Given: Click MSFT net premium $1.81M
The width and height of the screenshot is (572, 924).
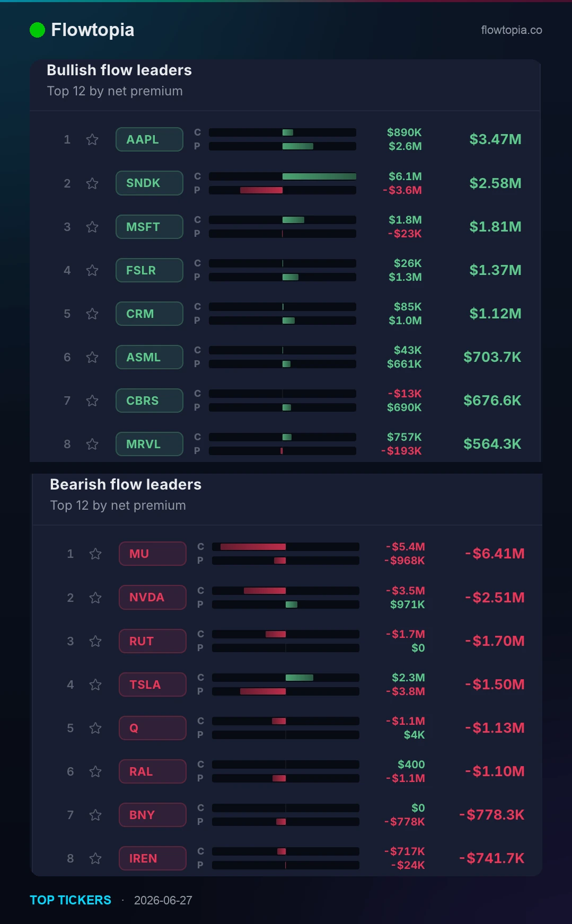Looking at the screenshot, I should tap(495, 227).
